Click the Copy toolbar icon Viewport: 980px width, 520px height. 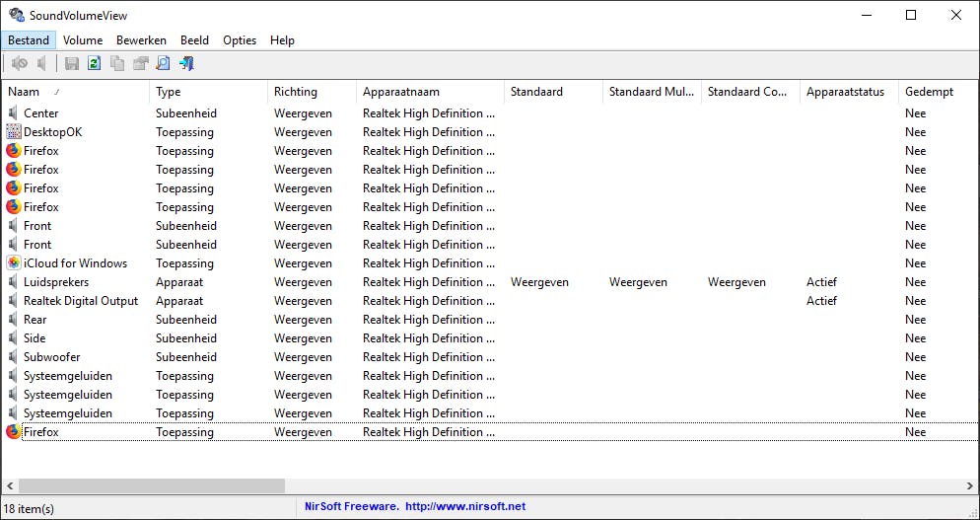117,63
